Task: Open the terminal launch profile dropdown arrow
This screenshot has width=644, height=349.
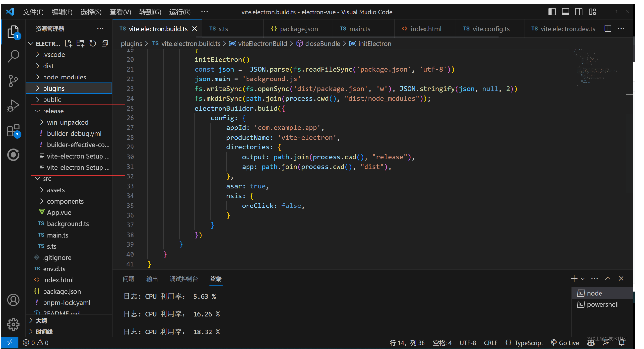Action: (x=583, y=279)
